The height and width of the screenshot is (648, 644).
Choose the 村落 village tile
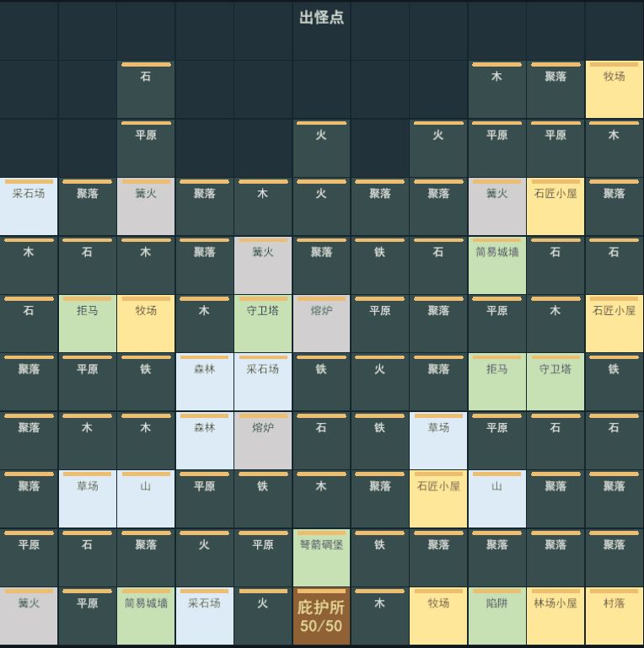tap(614, 616)
